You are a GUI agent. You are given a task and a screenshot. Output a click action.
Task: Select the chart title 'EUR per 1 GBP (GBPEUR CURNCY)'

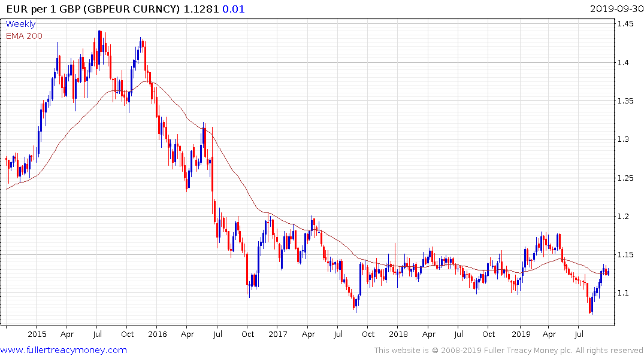[x=93, y=9]
